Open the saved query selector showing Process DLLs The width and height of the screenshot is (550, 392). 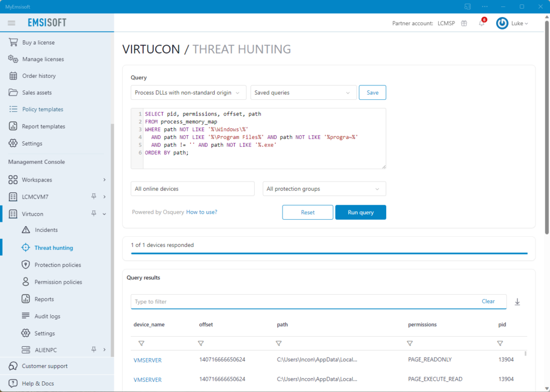tap(188, 92)
